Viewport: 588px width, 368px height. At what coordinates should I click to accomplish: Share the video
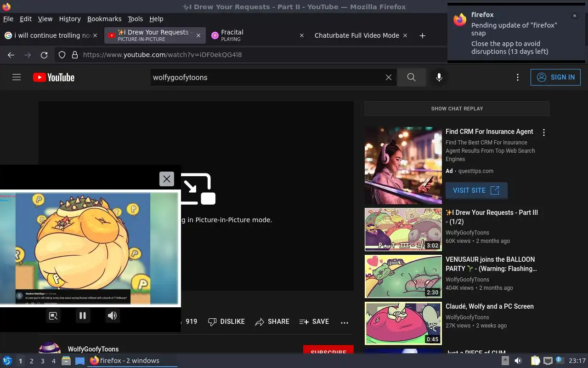coord(272,322)
